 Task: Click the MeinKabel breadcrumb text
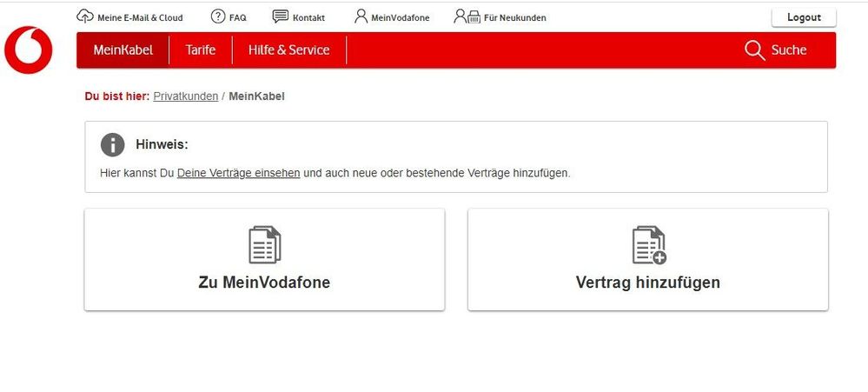tap(257, 96)
